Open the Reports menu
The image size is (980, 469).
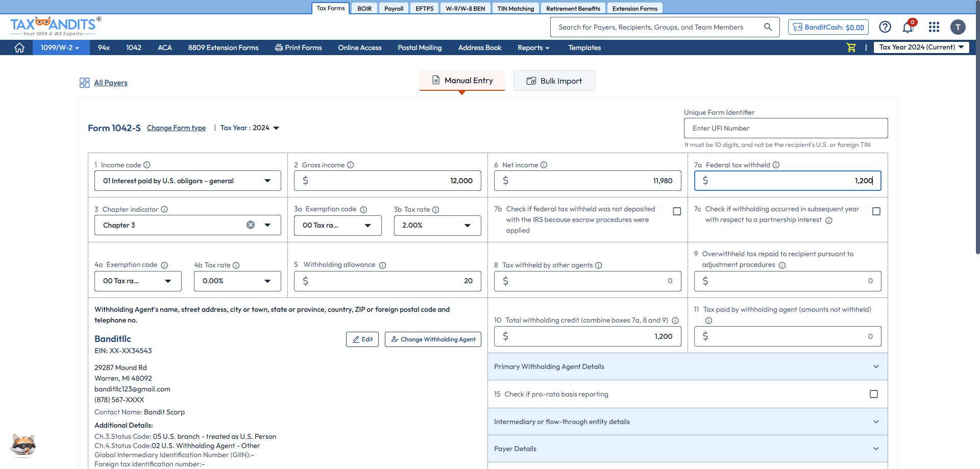pos(533,47)
